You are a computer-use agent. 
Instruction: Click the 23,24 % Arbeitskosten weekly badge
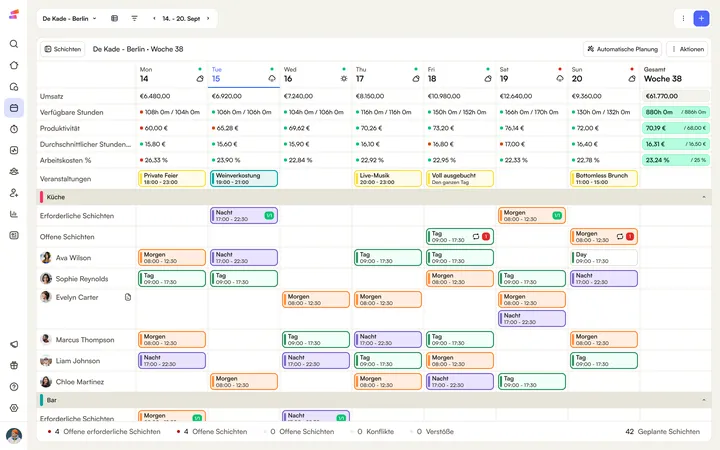[x=675, y=160]
